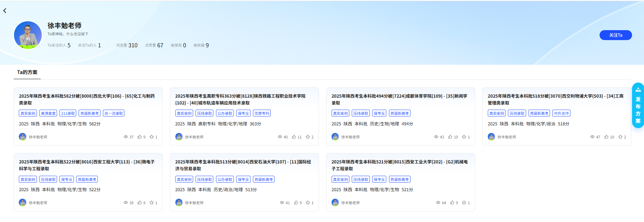Open the 363分 陕西铁路工程职业技术学院 case title
Screen dimensions: 644x222
240,99
